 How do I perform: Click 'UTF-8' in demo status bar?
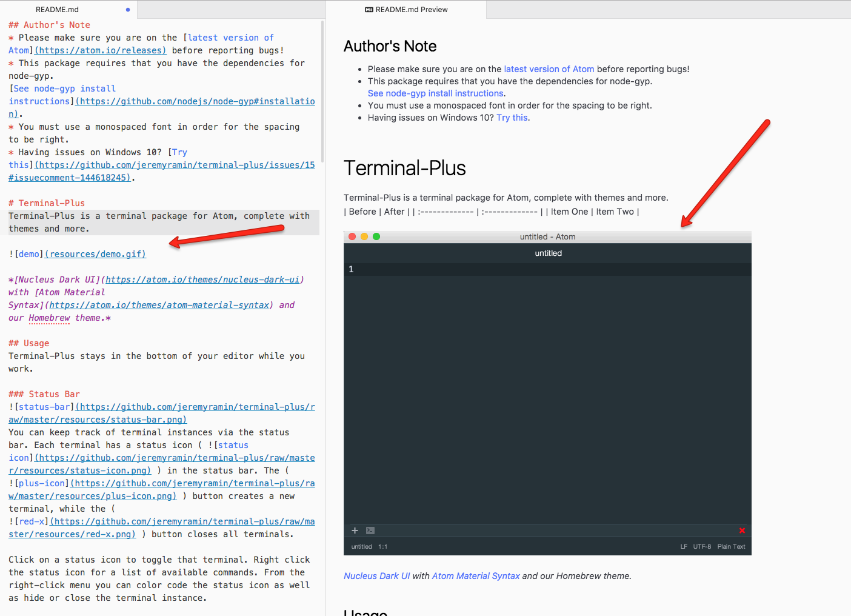click(x=702, y=547)
